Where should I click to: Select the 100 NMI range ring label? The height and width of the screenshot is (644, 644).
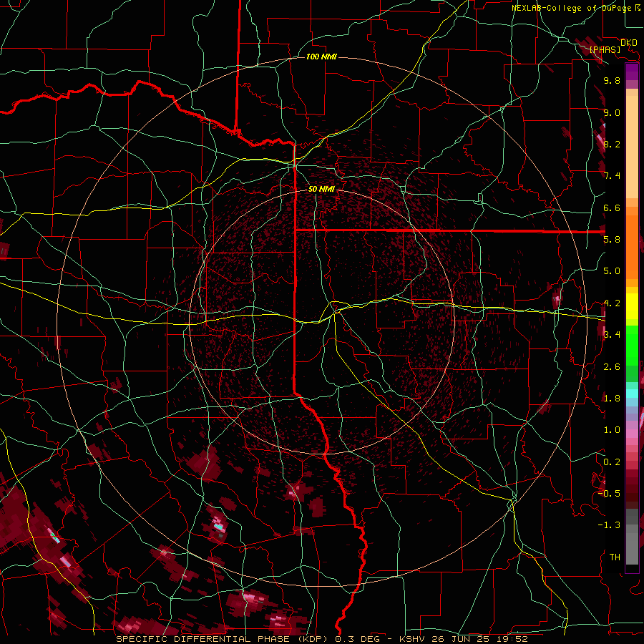click(321, 57)
